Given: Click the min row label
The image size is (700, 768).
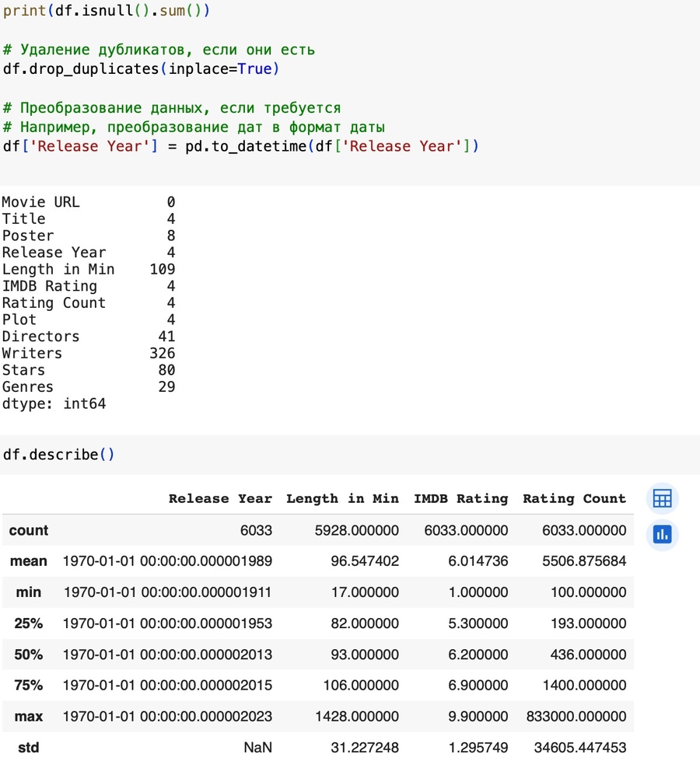Looking at the screenshot, I should [x=29, y=592].
